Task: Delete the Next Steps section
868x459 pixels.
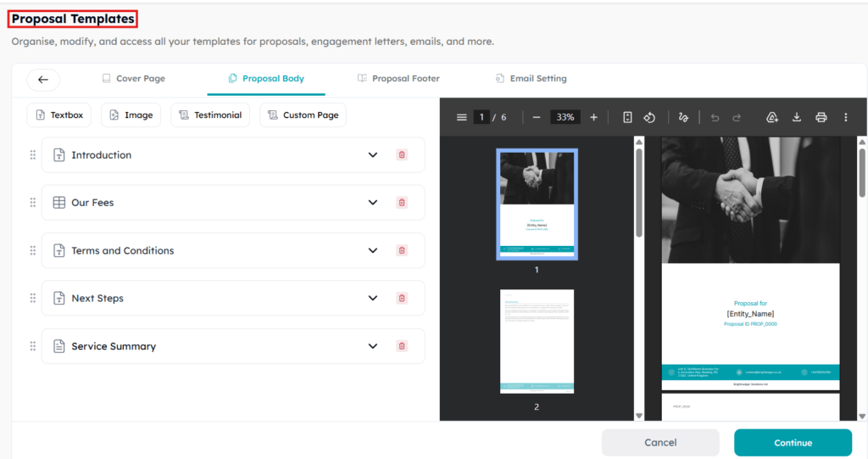Action: coord(403,299)
